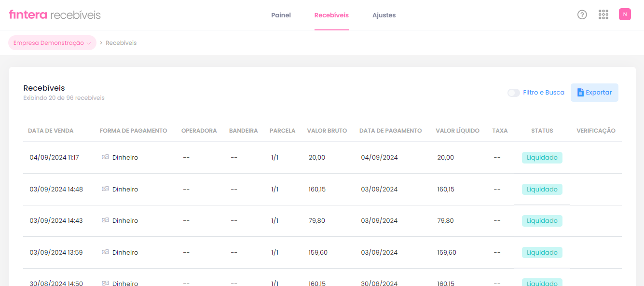This screenshot has height=286, width=644.
Task: Click payment date 04/09/2024
Action: pos(379,158)
